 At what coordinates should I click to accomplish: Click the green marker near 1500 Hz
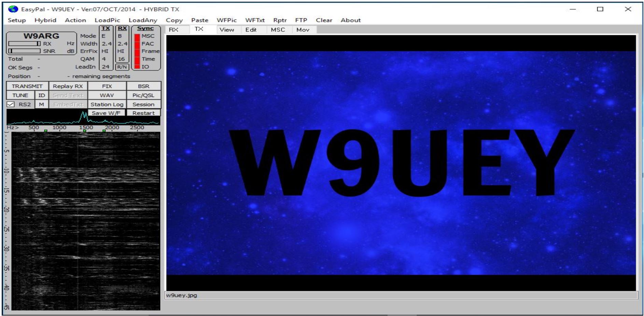pyautogui.click(x=85, y=131)
